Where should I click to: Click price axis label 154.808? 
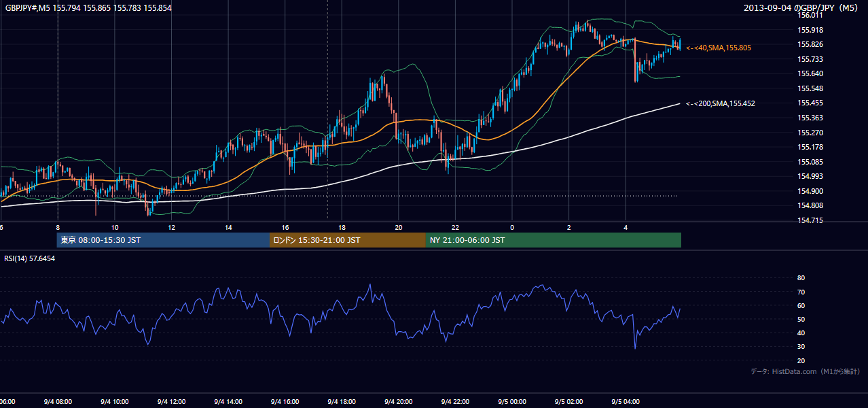pyautogui.click(x=811, y=206)
